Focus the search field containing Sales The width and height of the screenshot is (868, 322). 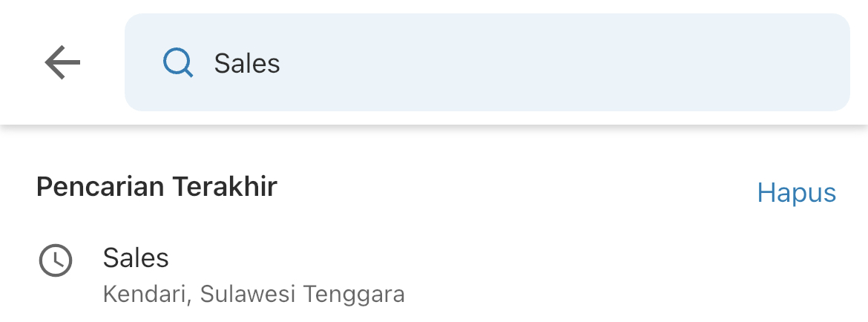click(x=487, y=62)
